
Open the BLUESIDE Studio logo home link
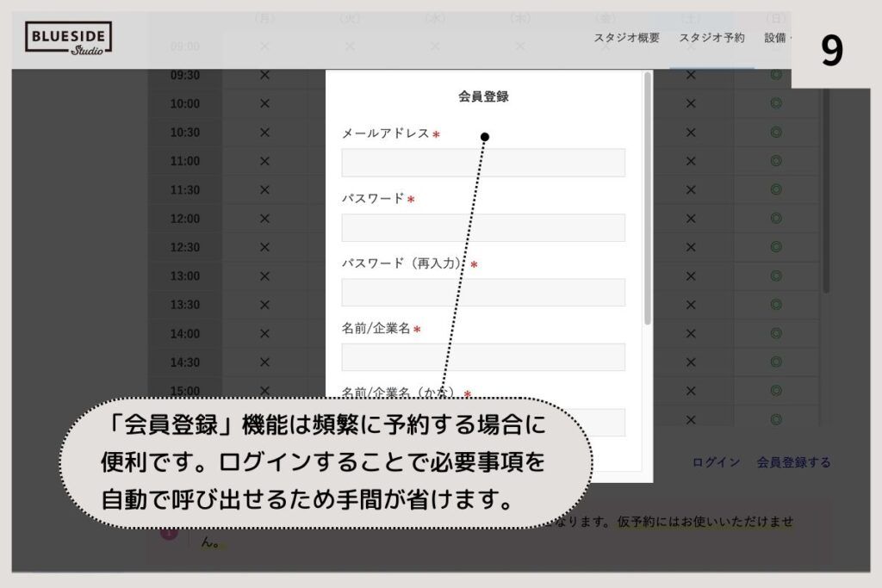point(68,38)
